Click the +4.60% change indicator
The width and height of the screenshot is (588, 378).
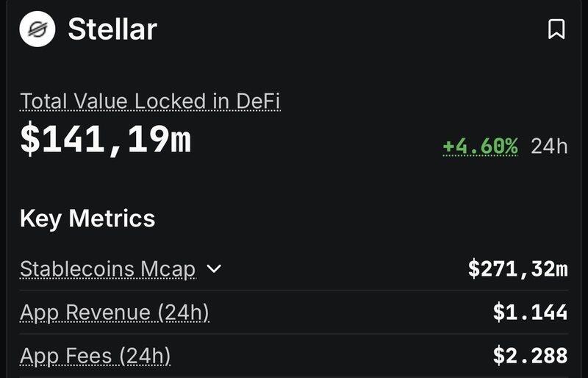[x=480, y=146]
